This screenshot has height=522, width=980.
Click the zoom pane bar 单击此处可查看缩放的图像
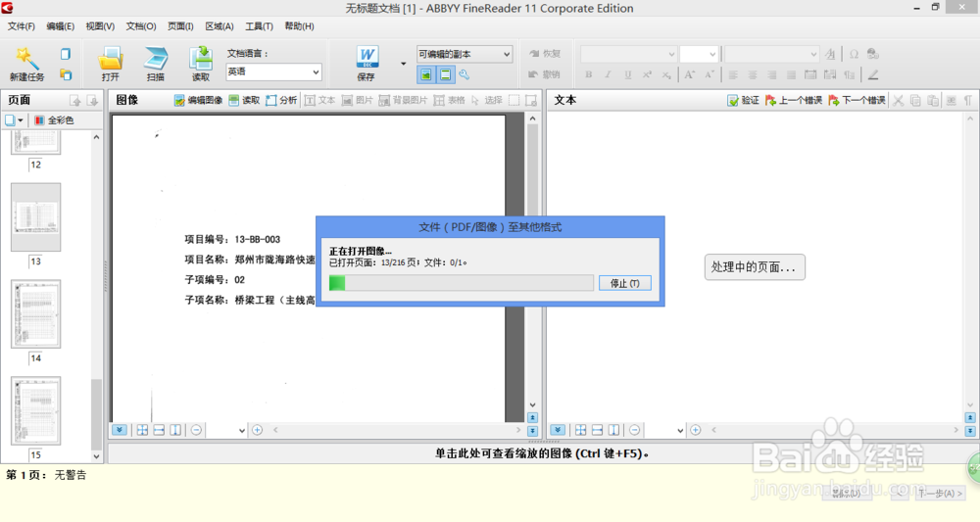(541, 453)
